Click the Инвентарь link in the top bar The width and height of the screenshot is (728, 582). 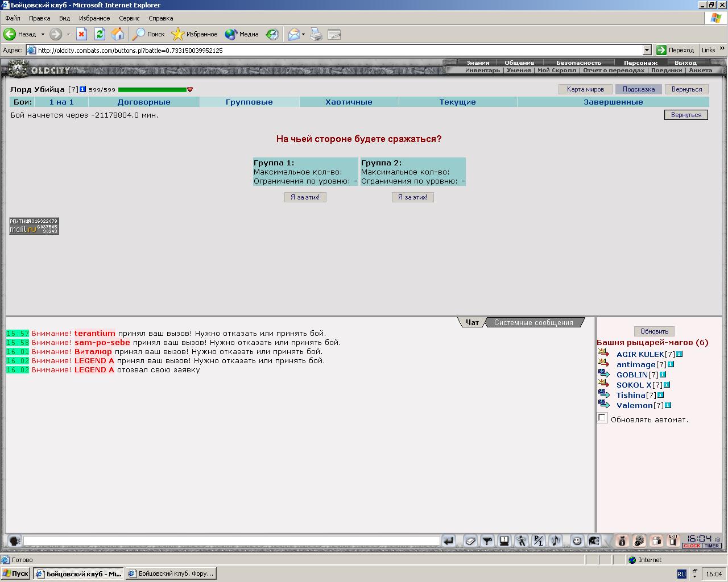point(482,70)
